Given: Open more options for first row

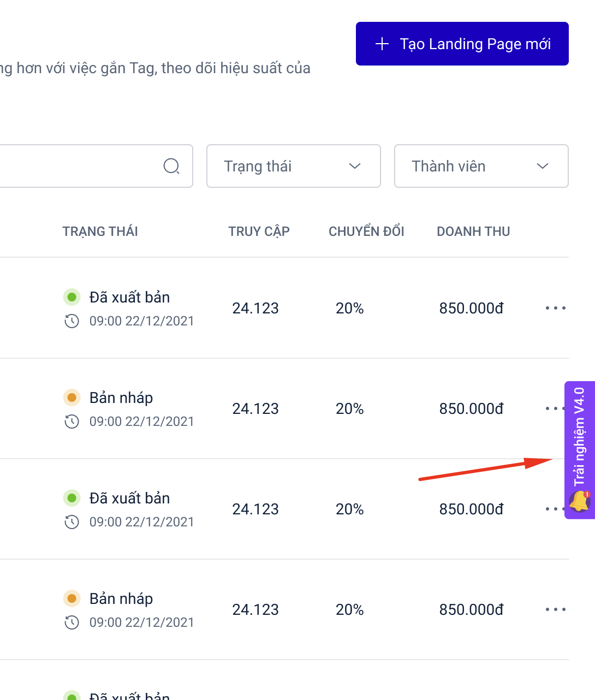Looking at the screenshot, I should coord(555,308).
